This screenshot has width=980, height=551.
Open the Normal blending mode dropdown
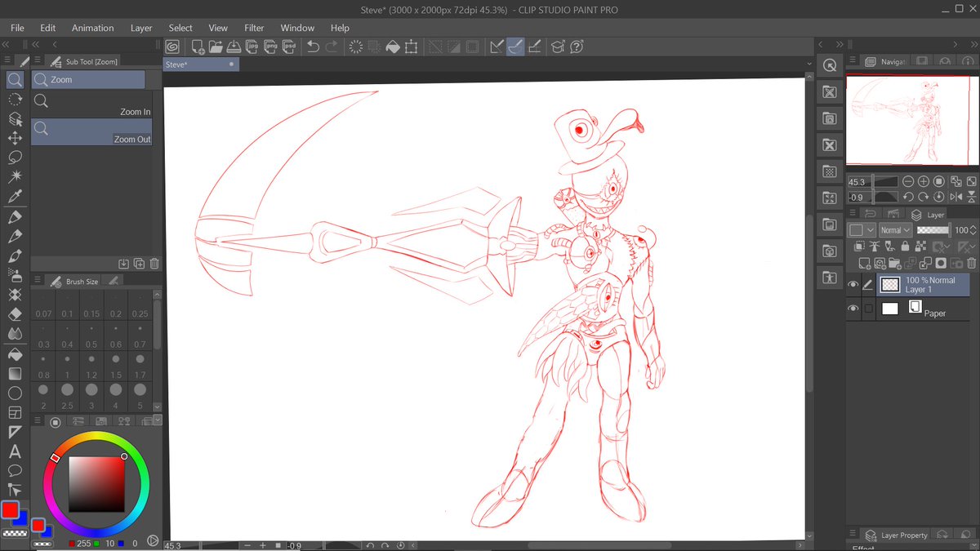pos(896,230)
